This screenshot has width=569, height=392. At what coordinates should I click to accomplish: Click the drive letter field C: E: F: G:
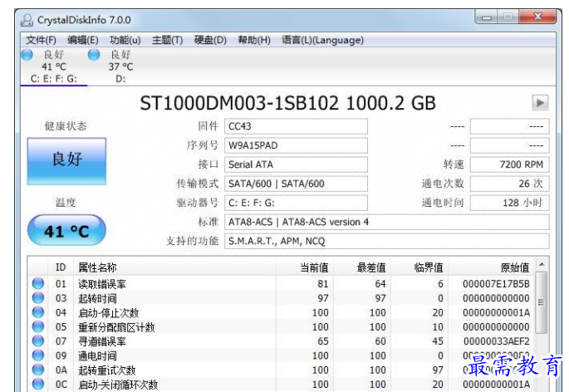[296, 203]
